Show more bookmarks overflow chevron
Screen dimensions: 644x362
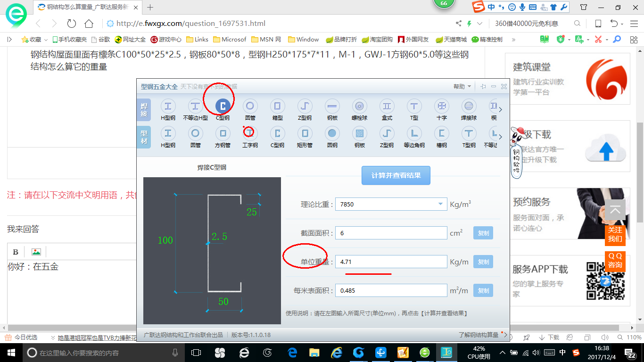tap(513, 40)
